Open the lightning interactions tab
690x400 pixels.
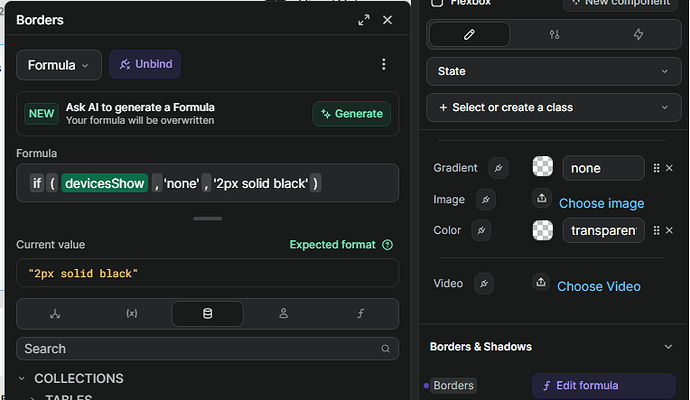[639, 34]
